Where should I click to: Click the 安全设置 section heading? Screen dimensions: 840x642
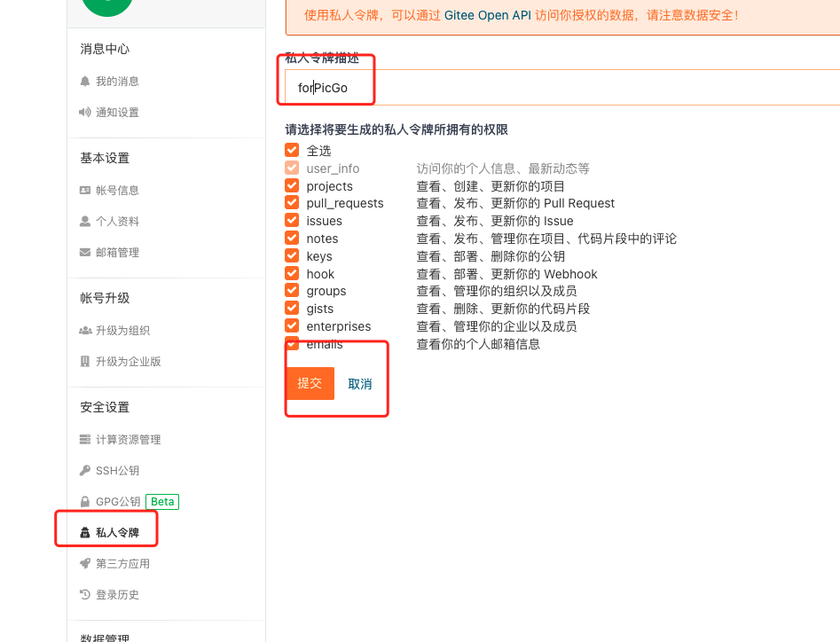point(105,407)
